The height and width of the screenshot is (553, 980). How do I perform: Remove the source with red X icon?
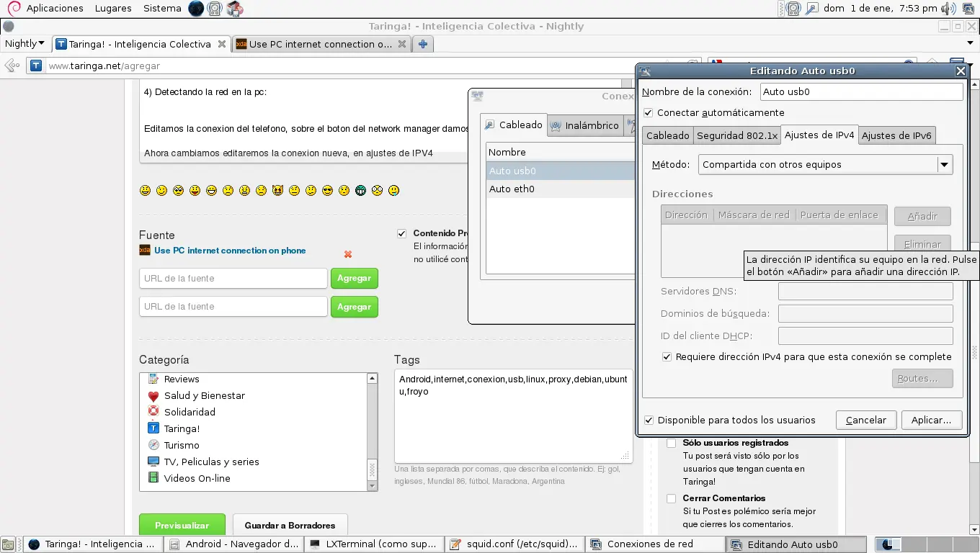coord(348,254)
